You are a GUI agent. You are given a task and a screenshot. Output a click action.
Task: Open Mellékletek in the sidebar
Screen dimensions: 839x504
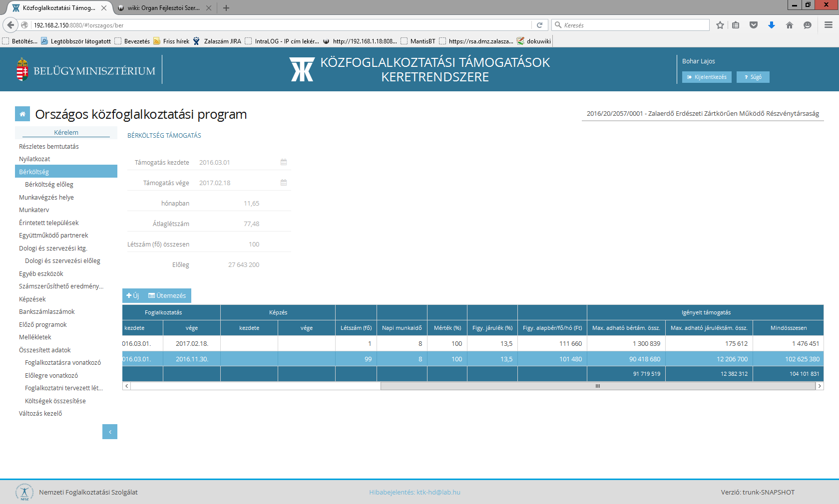(x=35, y=337)
